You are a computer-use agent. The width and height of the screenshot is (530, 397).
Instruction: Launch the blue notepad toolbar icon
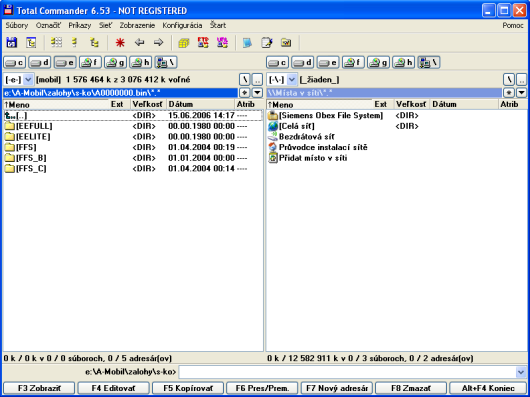247,43
